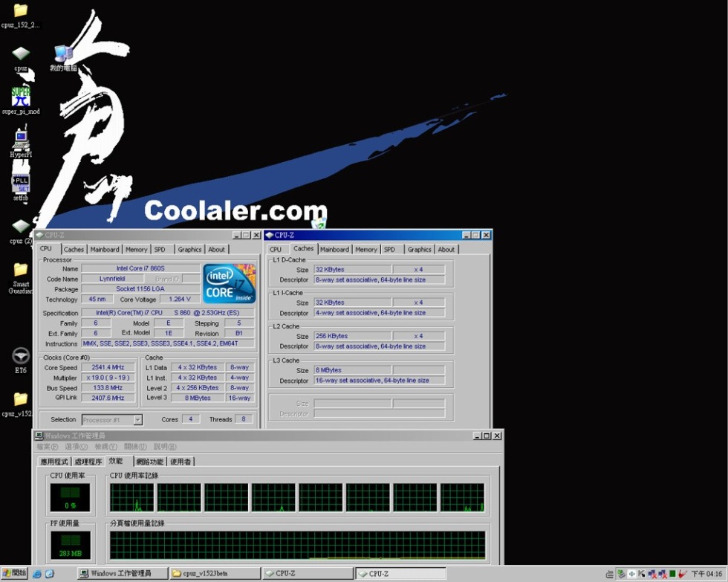Open About tab in left CPU-Z window
The image size is (728, 582).
[x=216, y=250]
